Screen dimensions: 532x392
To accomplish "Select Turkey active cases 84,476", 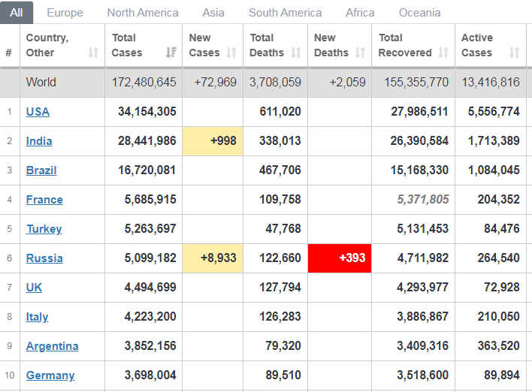I will tap(502, 229).
